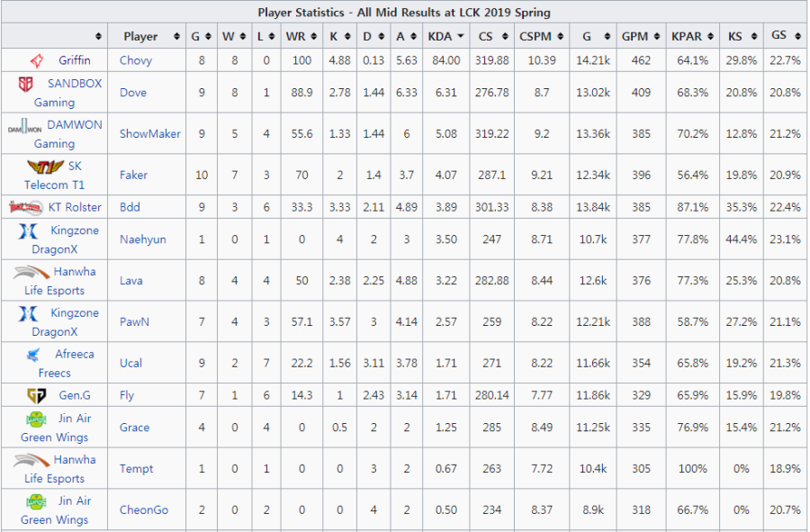810x532 pixels.
Task: Open Chovy's player page link
Action: 136,60
